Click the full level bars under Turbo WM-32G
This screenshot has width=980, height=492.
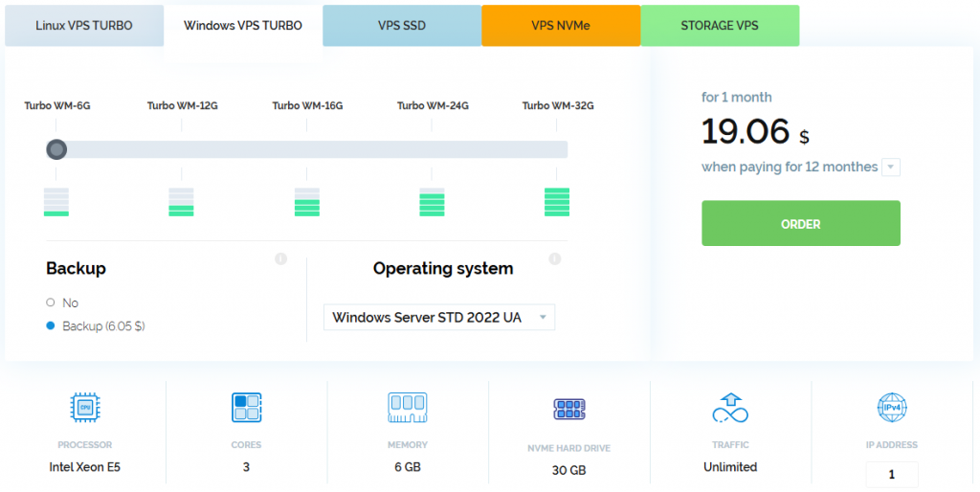click(x=557, y=202)
